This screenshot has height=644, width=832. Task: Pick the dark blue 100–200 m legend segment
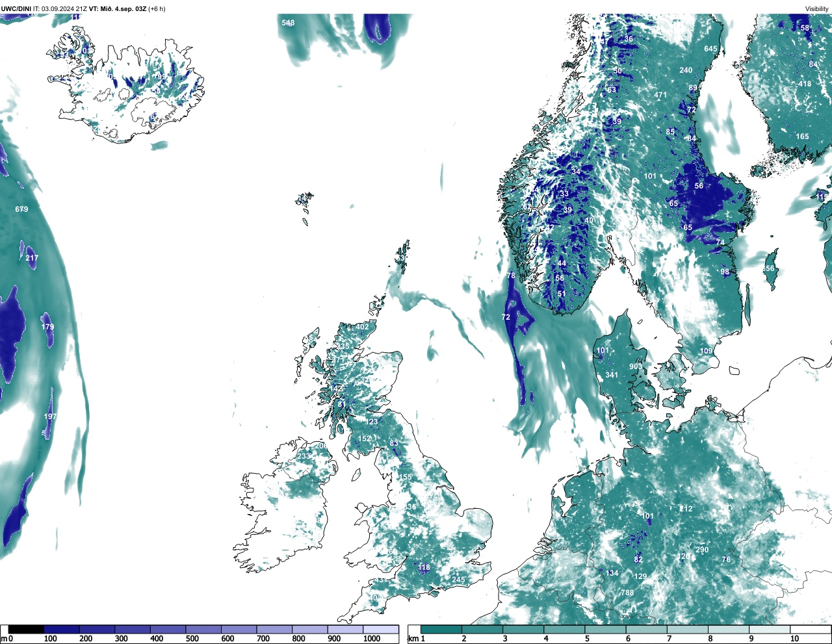62,629
